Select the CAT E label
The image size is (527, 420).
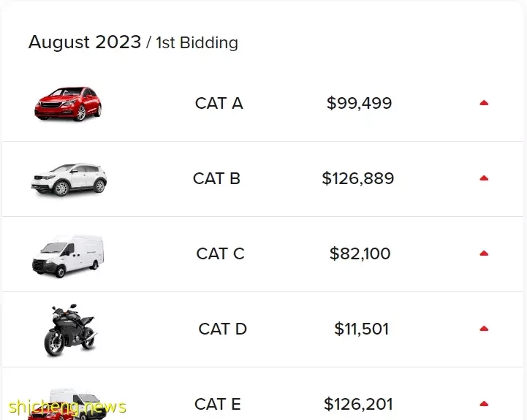point(218,404)
